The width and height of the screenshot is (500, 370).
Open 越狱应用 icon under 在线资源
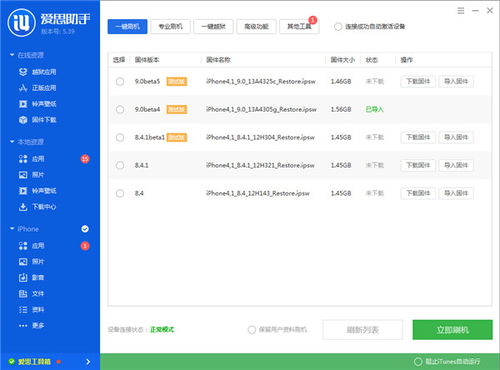(x=23, y=72)
